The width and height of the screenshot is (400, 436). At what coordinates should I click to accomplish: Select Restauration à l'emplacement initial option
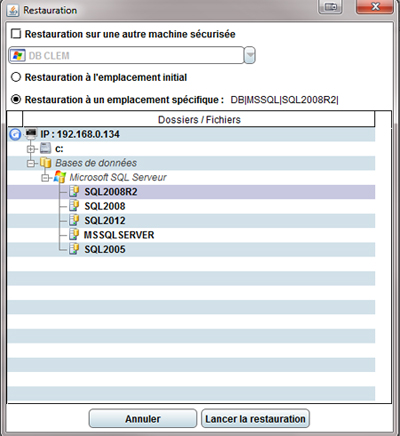16,77
